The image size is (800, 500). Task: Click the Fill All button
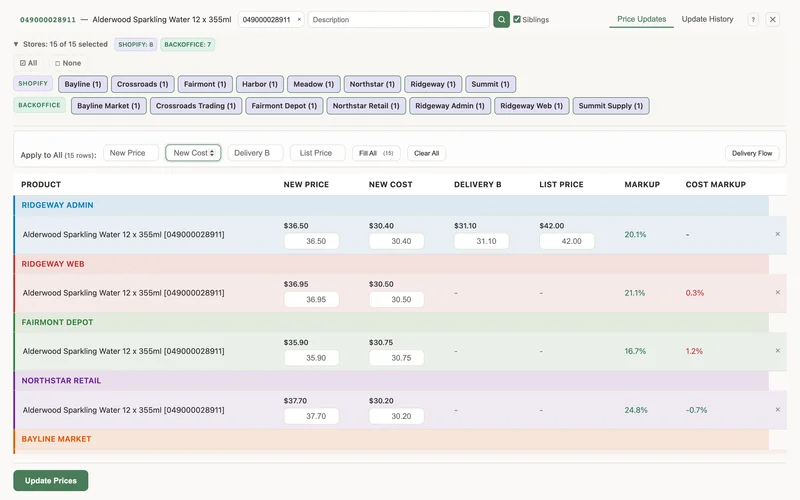[x=376, y=153]
